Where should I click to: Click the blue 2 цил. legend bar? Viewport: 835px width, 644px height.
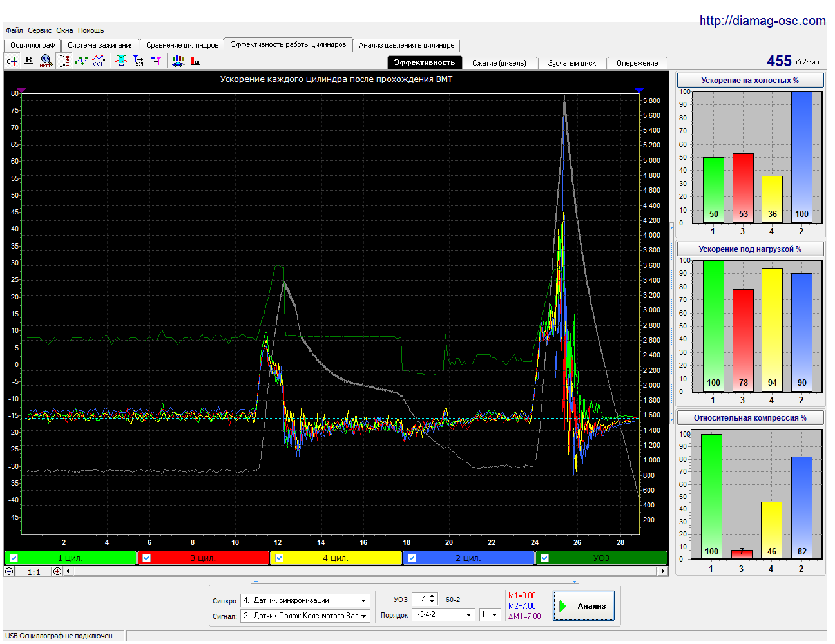pyautogui.click(x=469, y=558)
